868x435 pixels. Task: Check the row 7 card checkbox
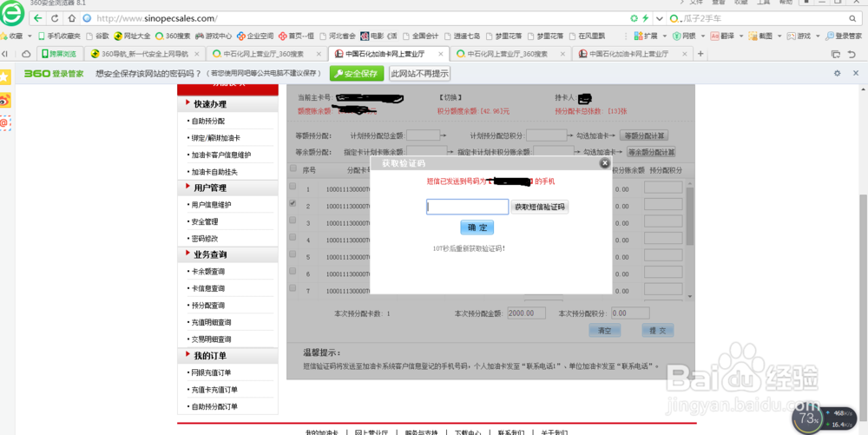coord(293,288)
